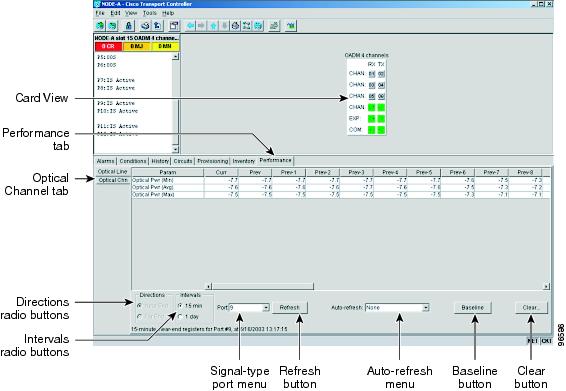This screenshot has height=391, width=566.
Task: Click the lock node toolbar icon
Action: coord(129,26)
